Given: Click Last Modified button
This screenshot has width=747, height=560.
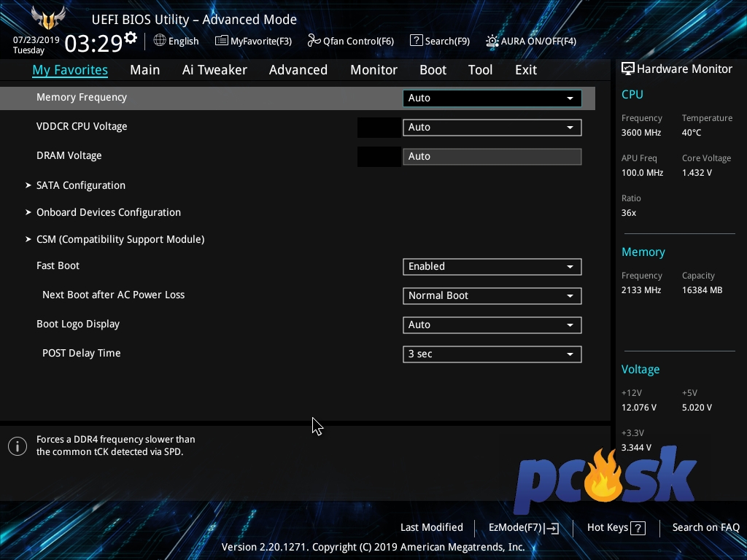Looking at the screenshot, I should point(432,528).
